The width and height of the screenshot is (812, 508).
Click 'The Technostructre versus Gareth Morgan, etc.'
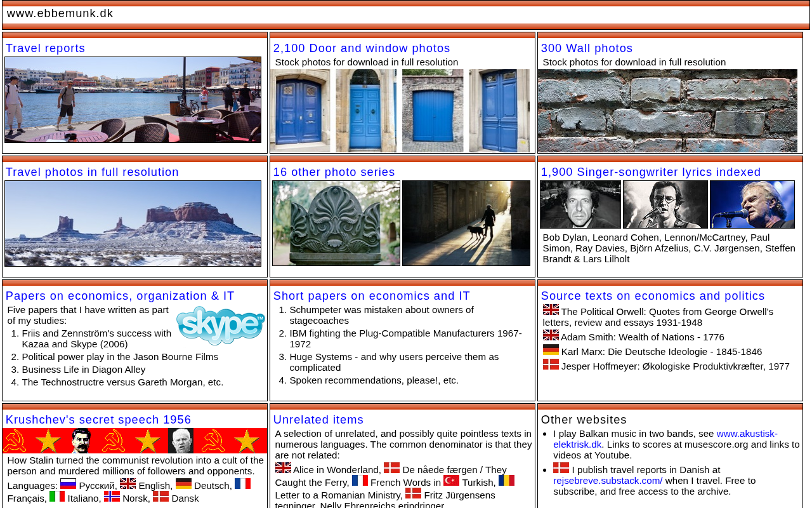tap(122, 382)
